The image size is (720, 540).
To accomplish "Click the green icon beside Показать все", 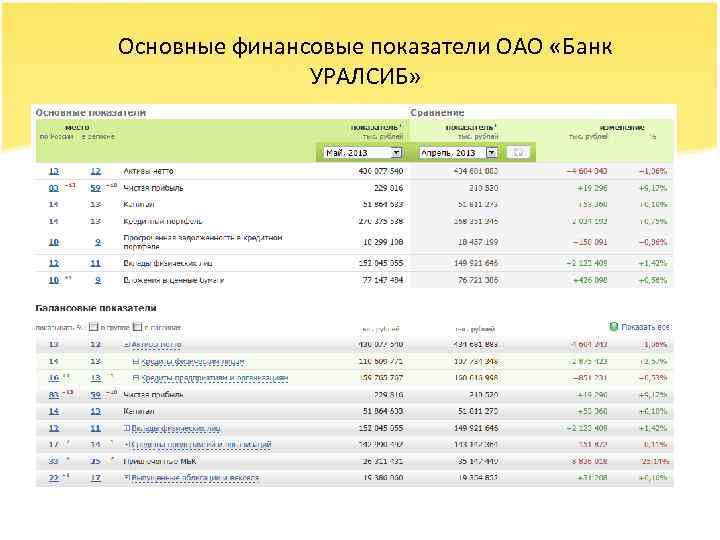I will pyautogui.click(x=613, y=326).
